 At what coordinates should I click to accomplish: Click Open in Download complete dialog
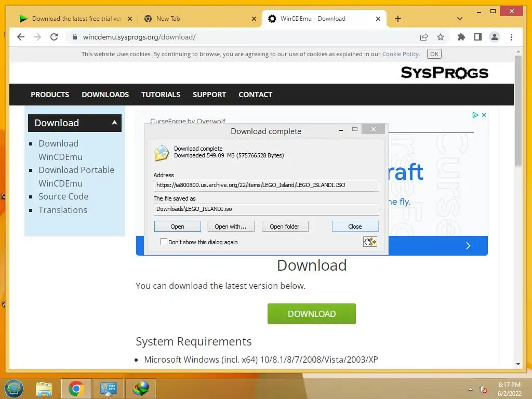pos(178,227)
